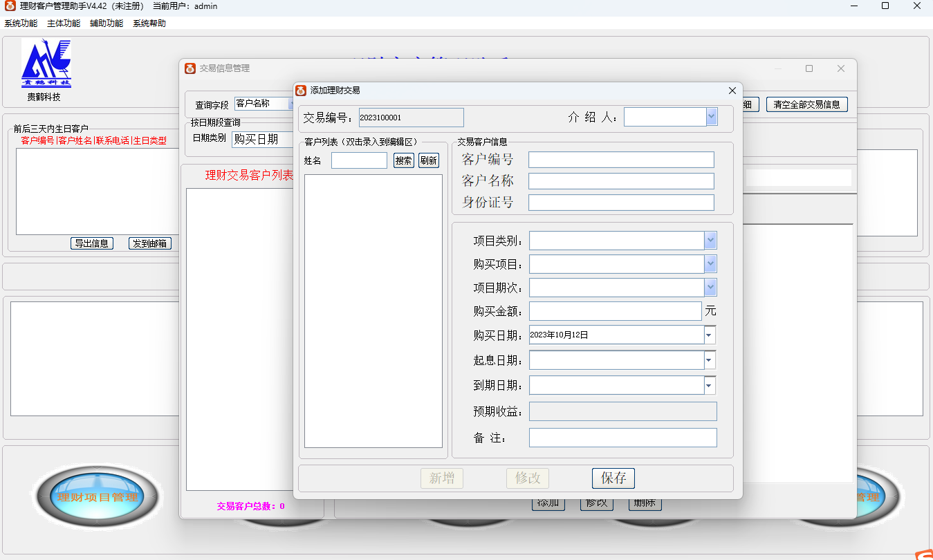Expand the 介绍人 dropdown
This screenshot has width=933, height=560.
click(712, 117)
